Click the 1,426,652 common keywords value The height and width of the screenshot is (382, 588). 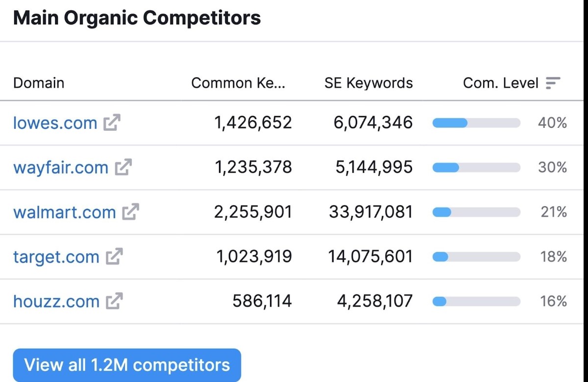(253, 122)
